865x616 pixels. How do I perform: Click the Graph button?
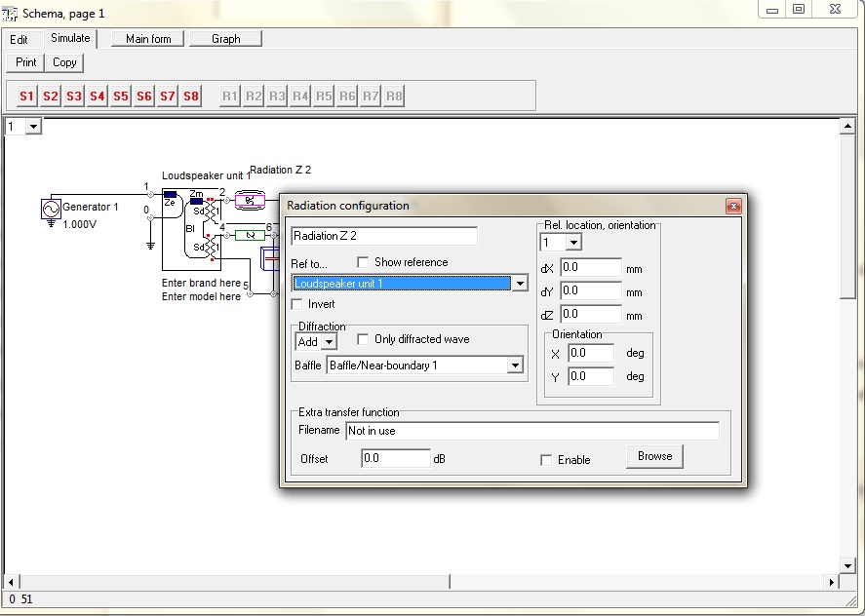pyautogui.click(x=225, y=39)
